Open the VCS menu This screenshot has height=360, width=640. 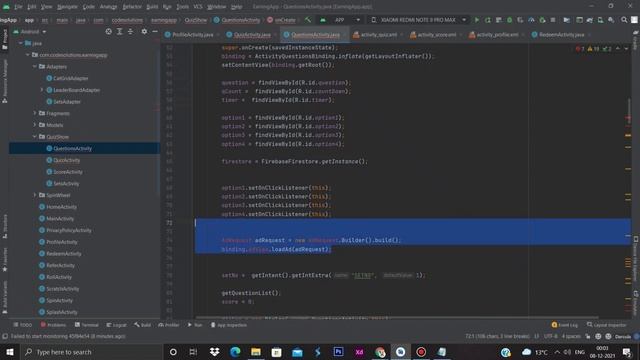pyautogui.click(x=198, y=7)
